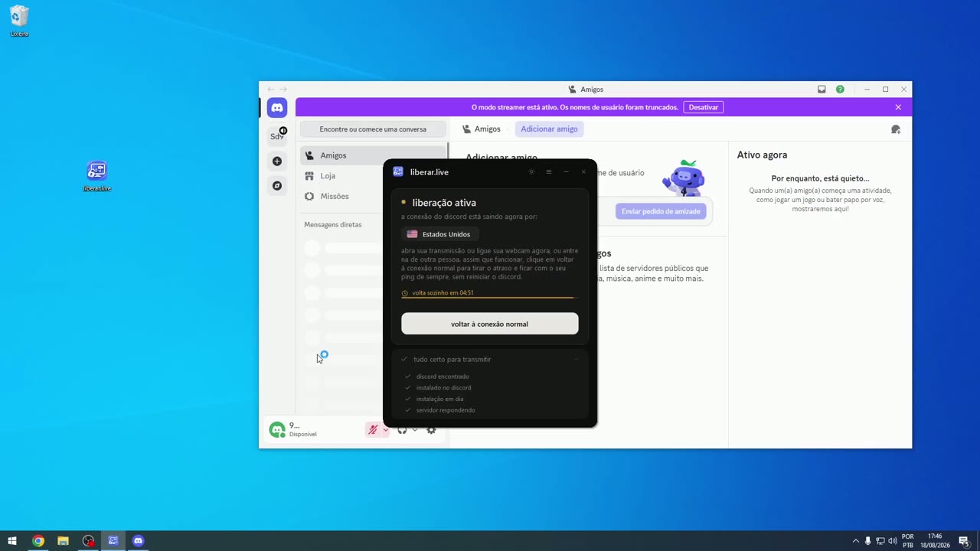Open Google Chrome from the taskbar
The height and width of the screenshot is (551, 980).
[x=38, y=541]
